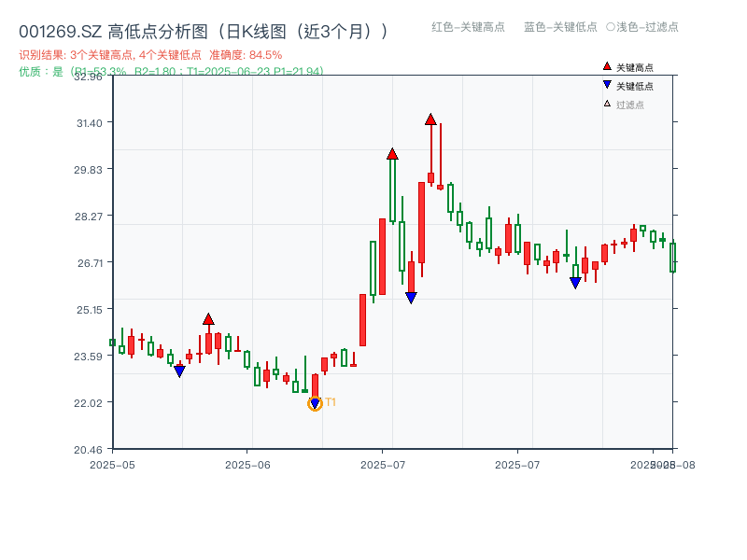The image size is (747, 560).
Task: Click the blue triangle below the mid-May candles
Action: 179,371
